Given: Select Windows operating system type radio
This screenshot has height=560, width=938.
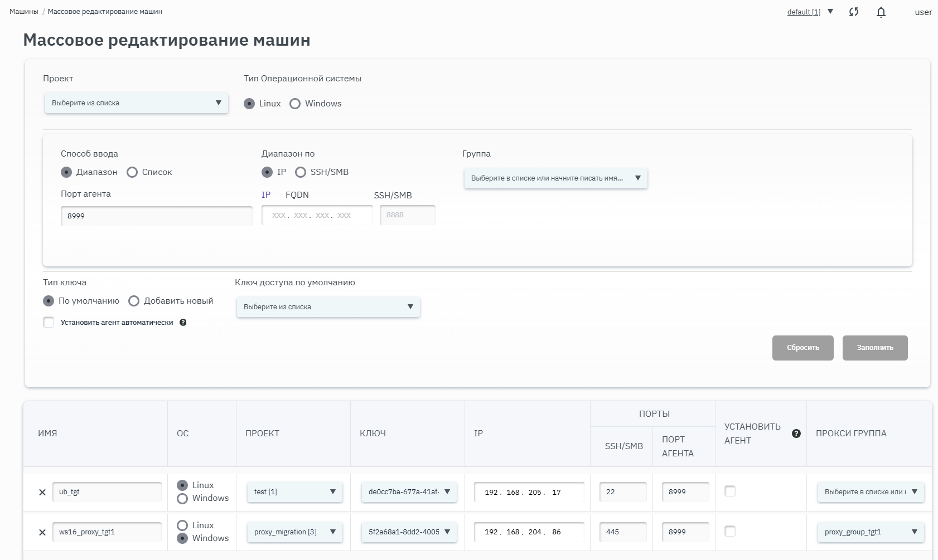Looking at the screenshot, I should (295, 104).
